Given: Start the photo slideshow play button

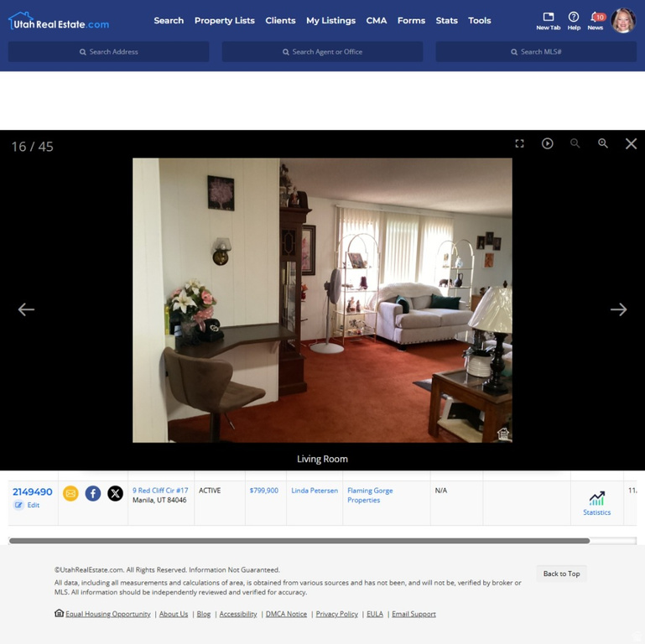Looking at the screenshot, I should coord(547,143).
